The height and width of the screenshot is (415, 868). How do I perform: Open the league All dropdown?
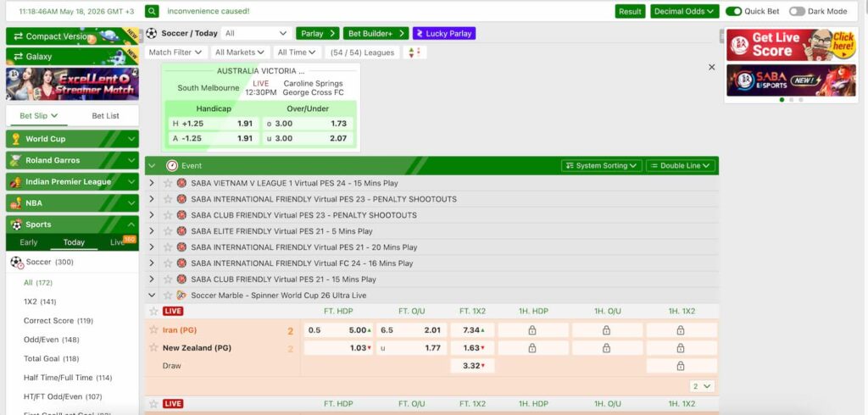point(256,33)
